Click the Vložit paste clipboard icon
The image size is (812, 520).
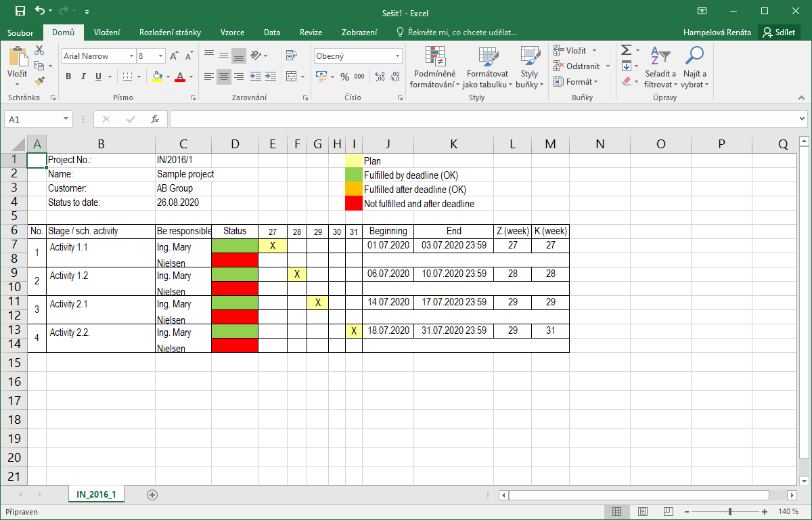(18, 57)
